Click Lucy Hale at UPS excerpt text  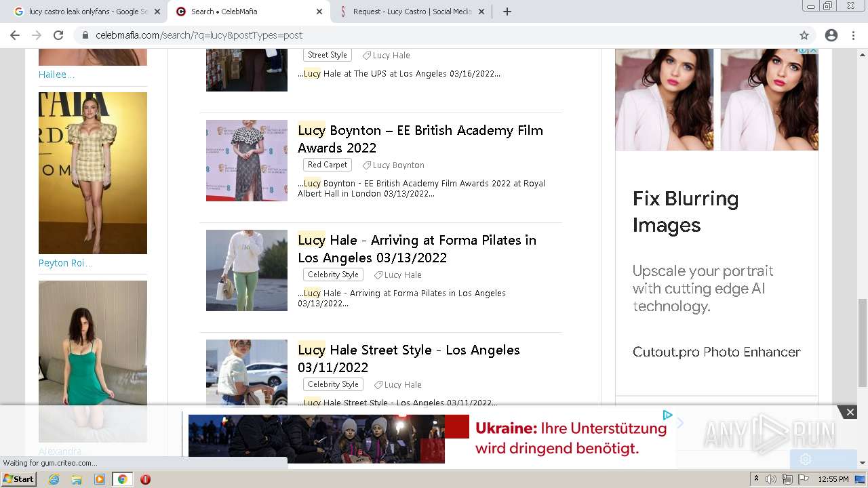pos(399,74)
